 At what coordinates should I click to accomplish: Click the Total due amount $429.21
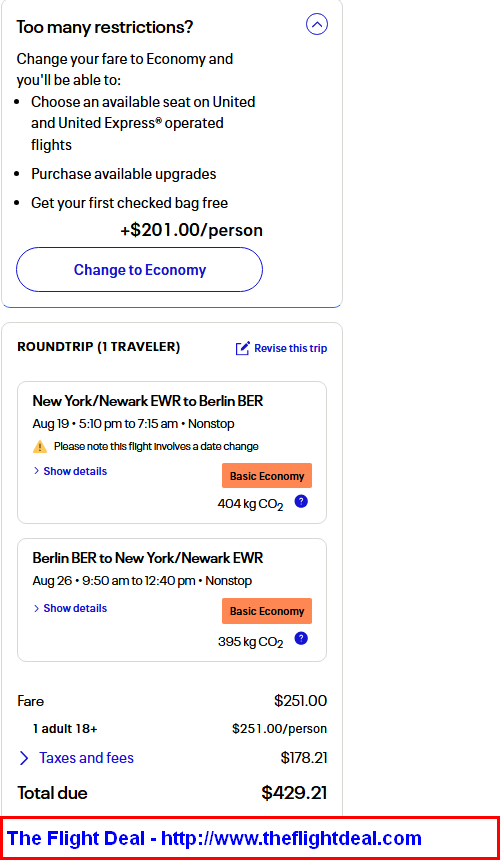point(294,793)
